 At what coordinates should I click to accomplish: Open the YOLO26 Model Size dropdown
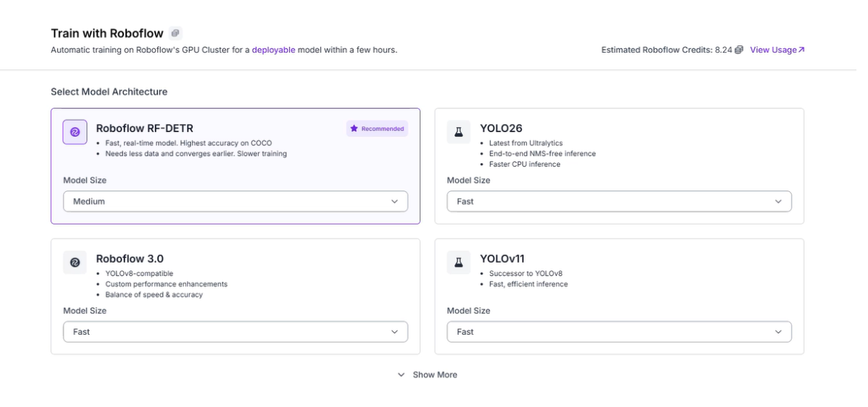619,201
